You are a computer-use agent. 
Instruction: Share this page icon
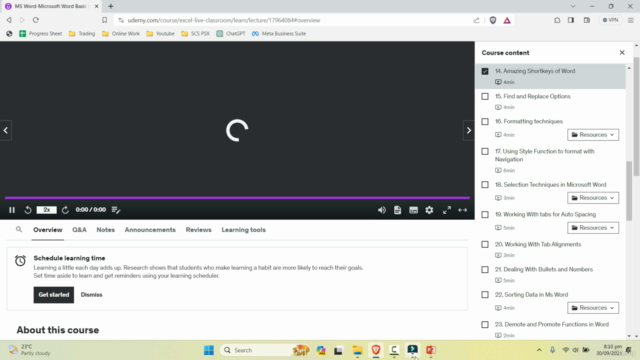[x=476, y=20]
